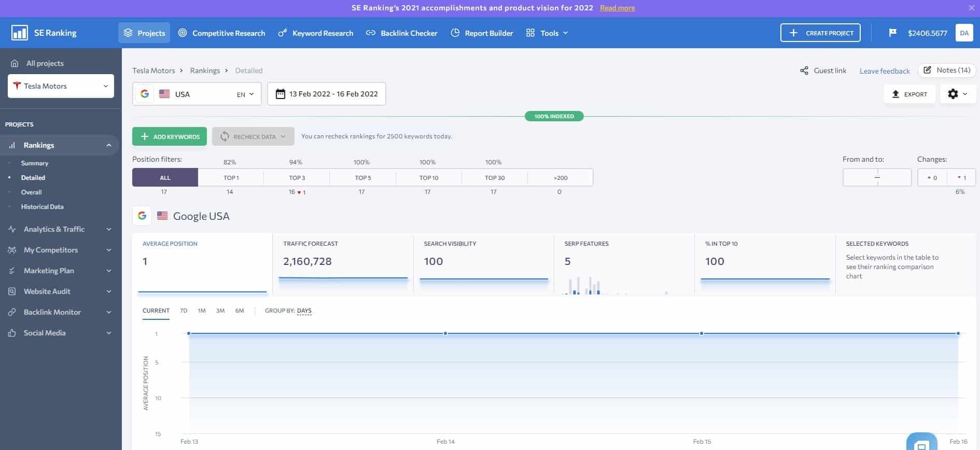The width and height of the screenshot is (980, 450).
Task: Close the purple announcement banner
Action: click(x=971, y=8)
